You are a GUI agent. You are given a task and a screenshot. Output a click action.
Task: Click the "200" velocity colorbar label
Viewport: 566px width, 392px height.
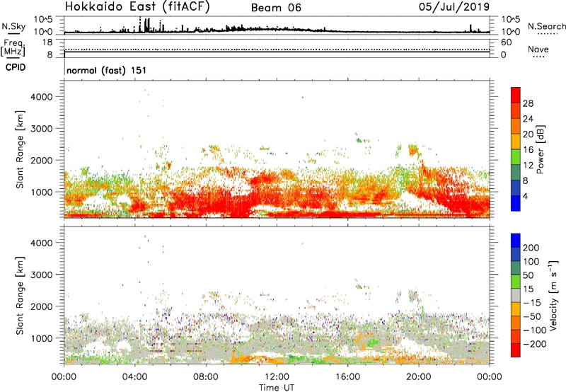(531, 248)
